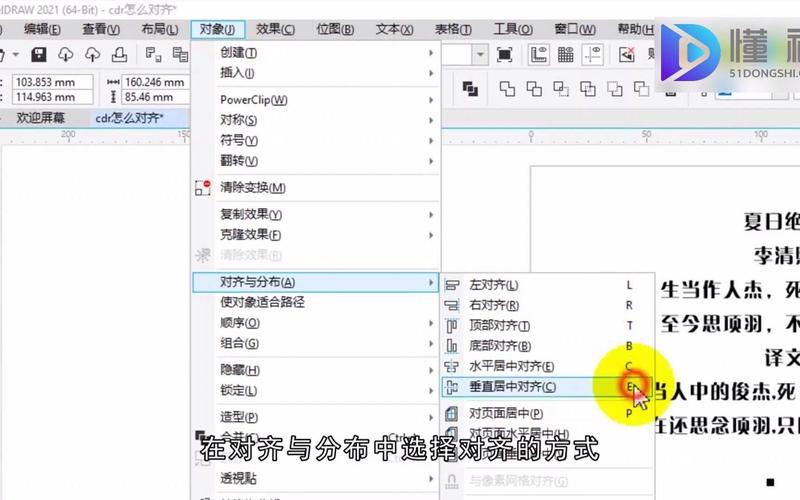Click the cloud download icon
This screenshot has width=800, height=500.
(65, 54)
